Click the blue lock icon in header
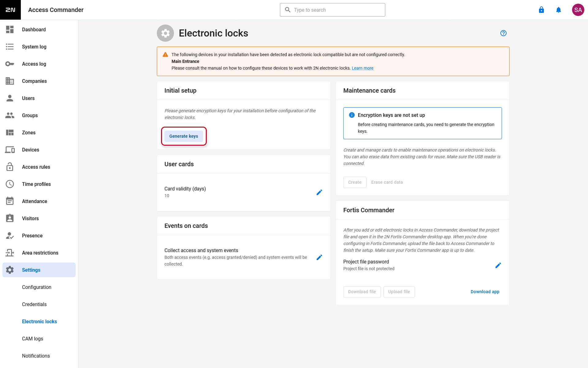Image resolution: width=588 pixels, height=368 pixels. click(541, 10)
